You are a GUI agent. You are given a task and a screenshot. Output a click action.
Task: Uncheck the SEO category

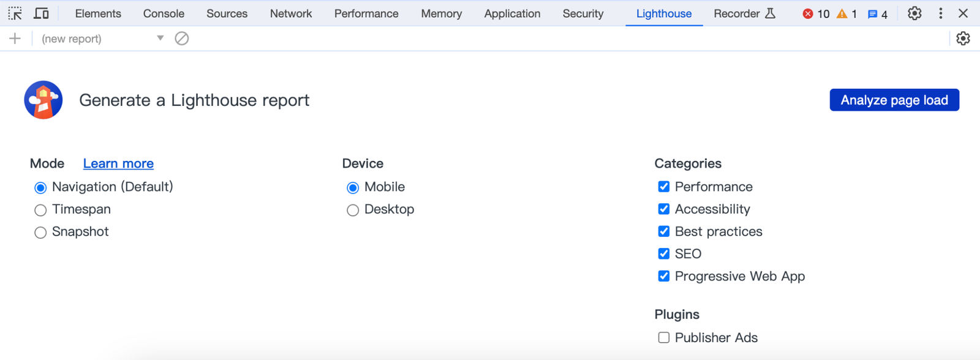(664, 253)
